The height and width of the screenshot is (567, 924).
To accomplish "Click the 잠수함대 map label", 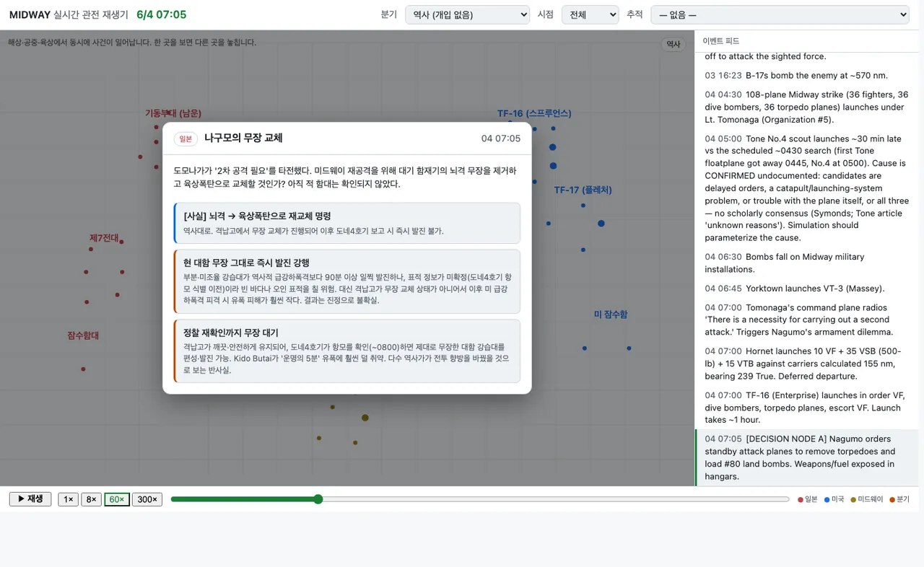I will click(x=83, y=335).
